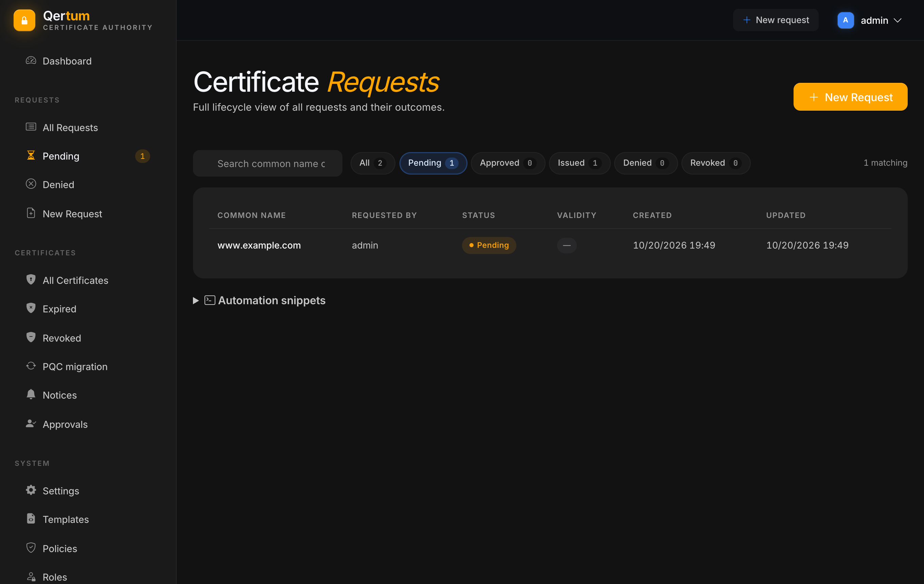Select the Pending filter tab
This screenshot has height=584, width=924.
coord(433,163)
